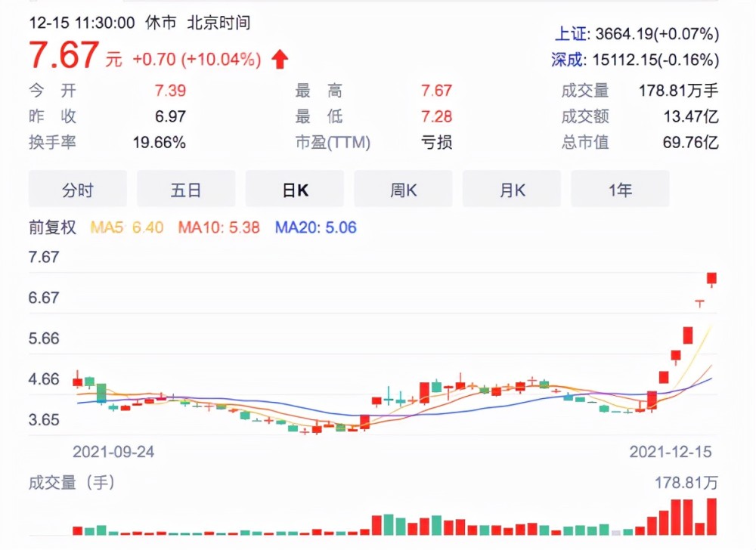Image resolution: width=756 pixels, height=550 pixels.
Task: Click the 最低 value 7.28
Action: click(437, 116)
